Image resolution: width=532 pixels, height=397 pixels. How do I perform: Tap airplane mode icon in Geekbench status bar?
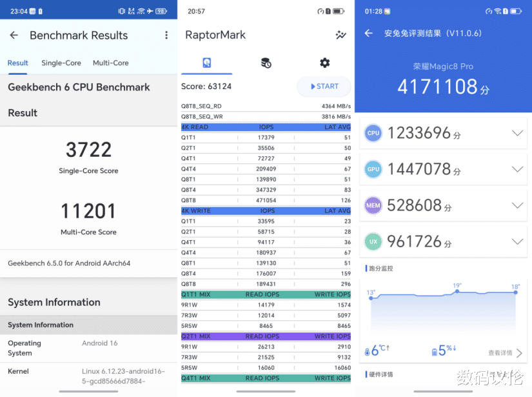click(x=150, y=11)
